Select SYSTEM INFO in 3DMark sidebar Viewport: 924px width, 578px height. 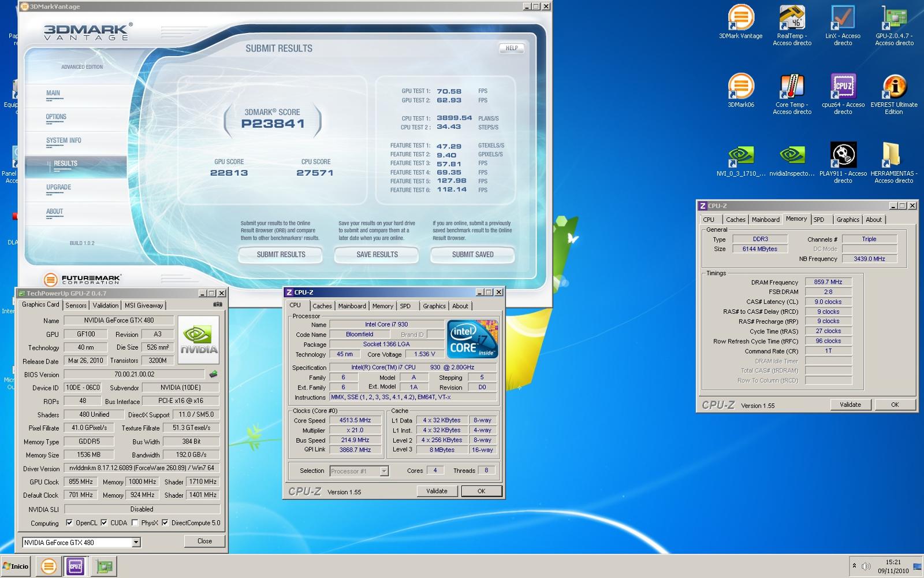pyautogui.click(x=64, y=140)
